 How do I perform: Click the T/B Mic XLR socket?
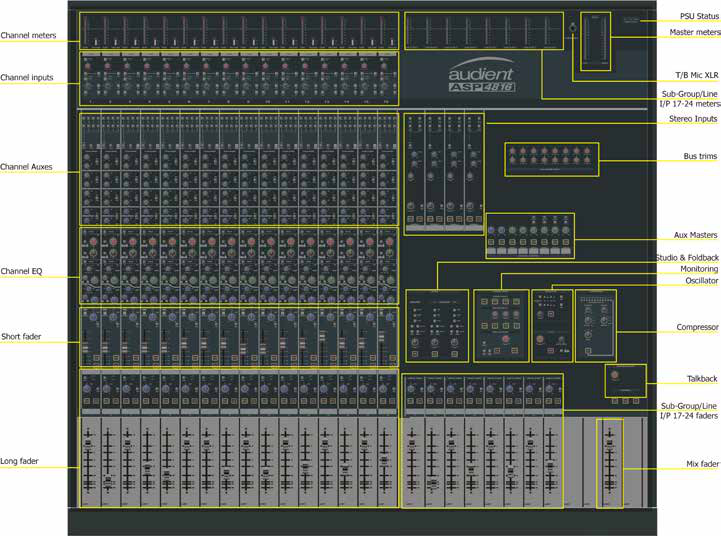(572, 28)
